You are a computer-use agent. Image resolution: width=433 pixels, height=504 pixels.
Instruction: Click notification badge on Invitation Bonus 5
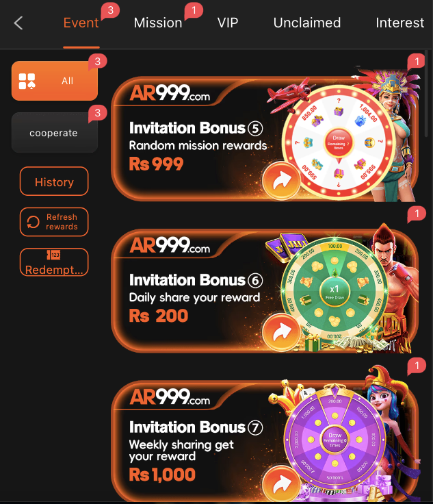[417, 62]
